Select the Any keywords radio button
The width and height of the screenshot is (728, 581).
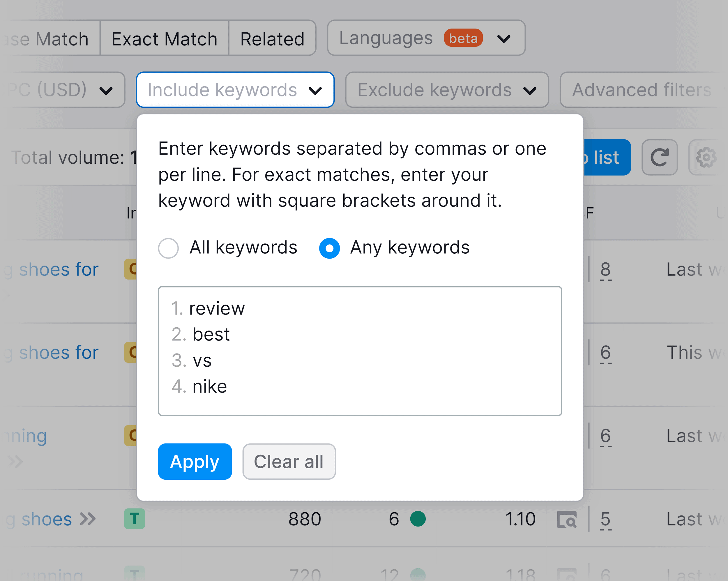[x=329, y=248]
